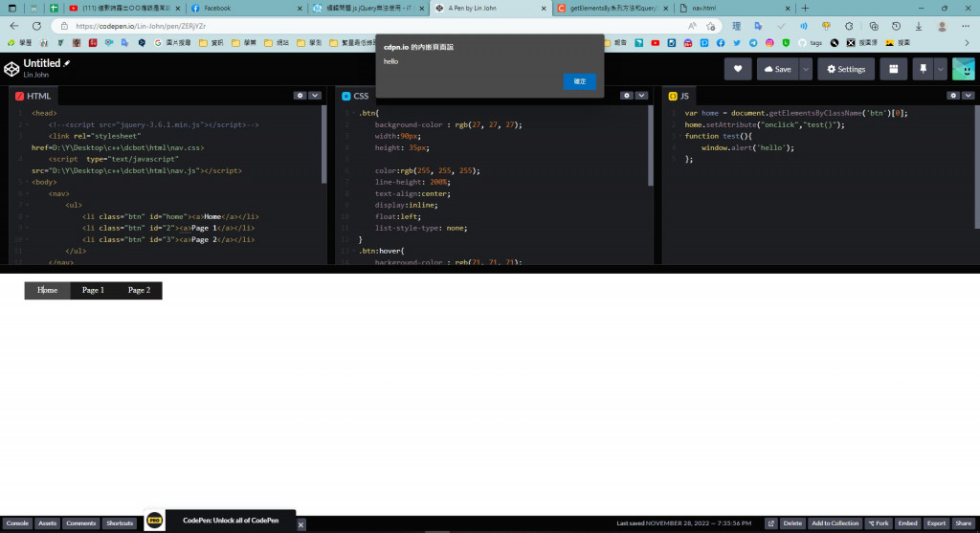The height and width of the screenshot is (533, 980).
Task: Open a new browser tab
Action: pyautogui.click(x=805, y=8)
